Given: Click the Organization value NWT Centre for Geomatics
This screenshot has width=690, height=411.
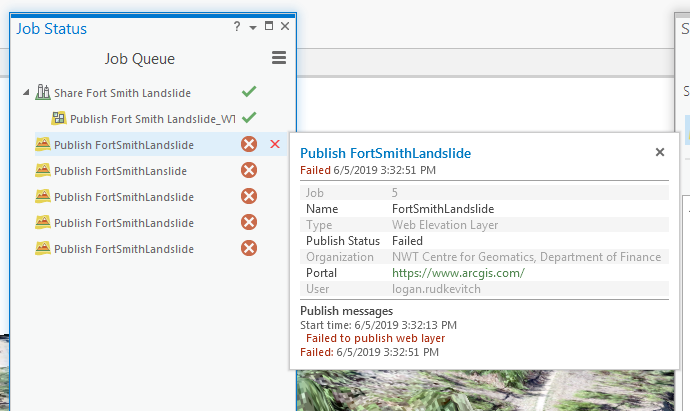Looking at the screenshot, I should click(526, 257).
